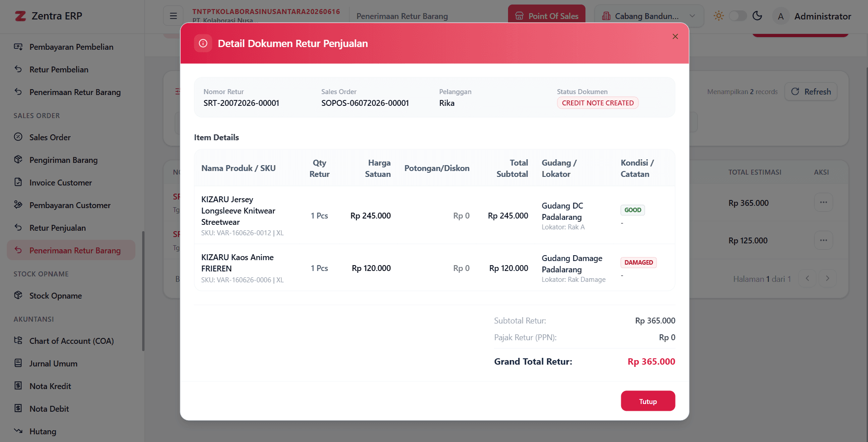
Task: Click Lokator: Rak Damage
Action: pyautogui.click(x=574, y=280)
